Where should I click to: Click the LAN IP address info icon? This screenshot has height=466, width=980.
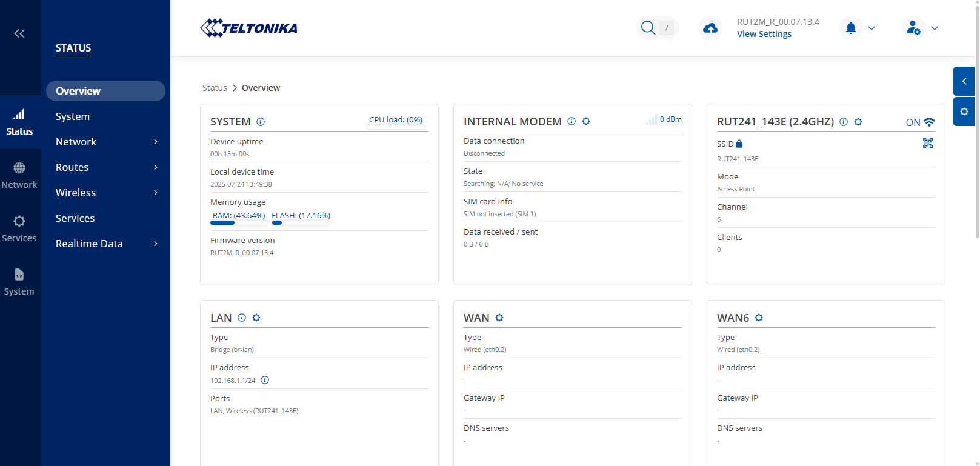pyautogui.click(x=265, y=381)
